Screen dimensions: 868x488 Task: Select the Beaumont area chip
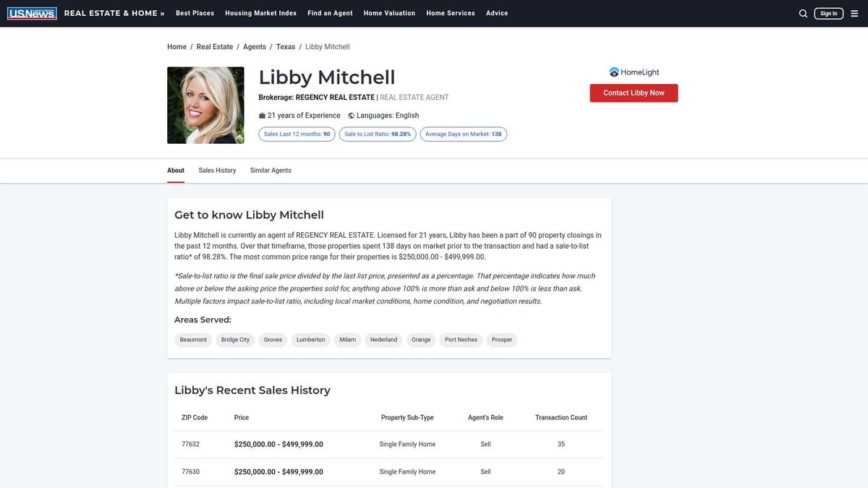click(x=192, y=339)
